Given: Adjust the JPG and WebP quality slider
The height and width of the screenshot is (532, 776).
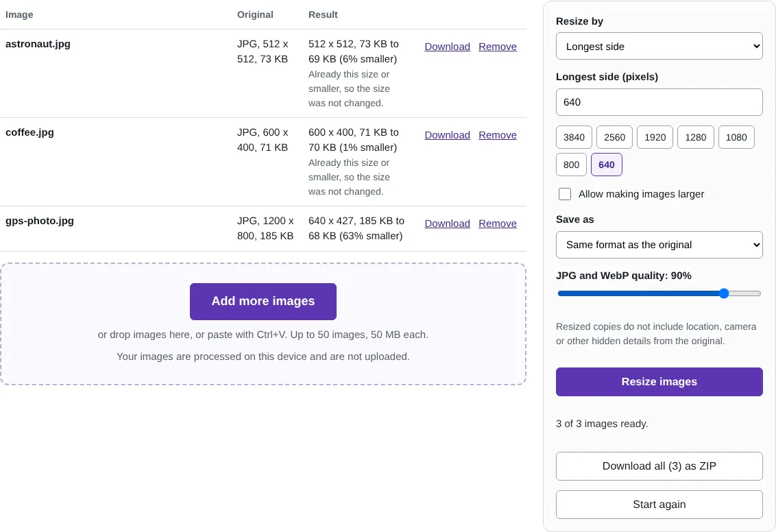Looking at the screenshot, I should pos(659,293).
